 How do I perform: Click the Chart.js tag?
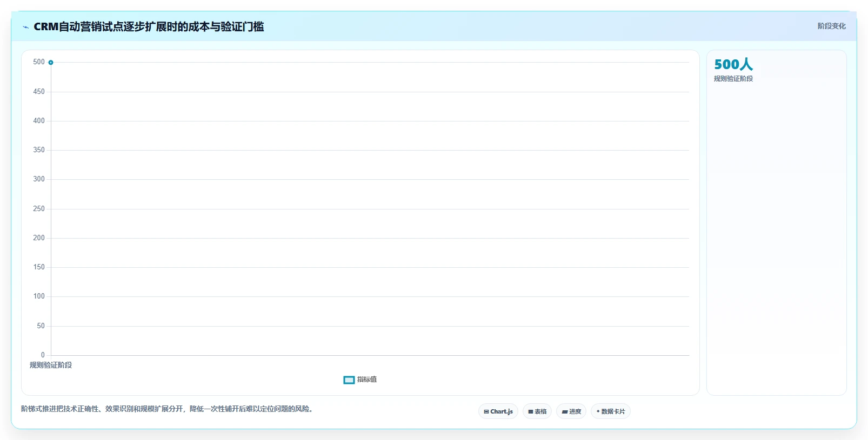click(x=498, y=411)
